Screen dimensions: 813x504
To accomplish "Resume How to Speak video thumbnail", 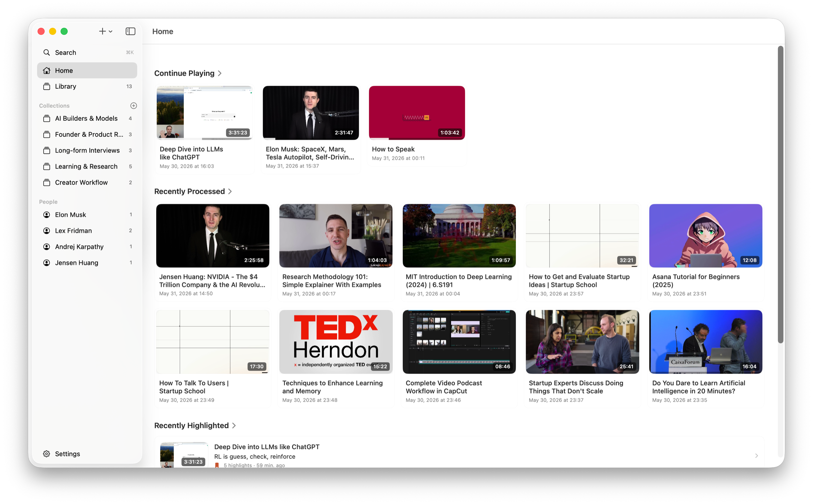I will pyautogui.click(x=417, y=113).
